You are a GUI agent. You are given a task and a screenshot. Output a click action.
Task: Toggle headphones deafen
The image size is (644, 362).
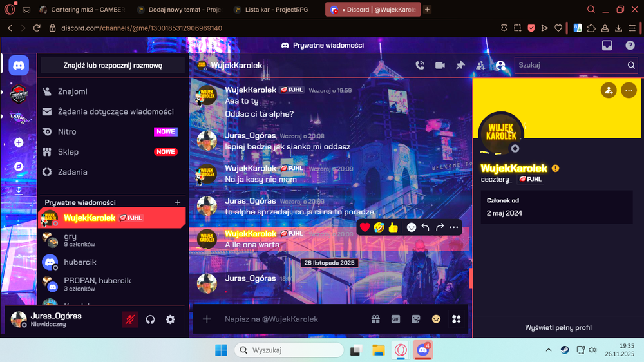[150, 319]
